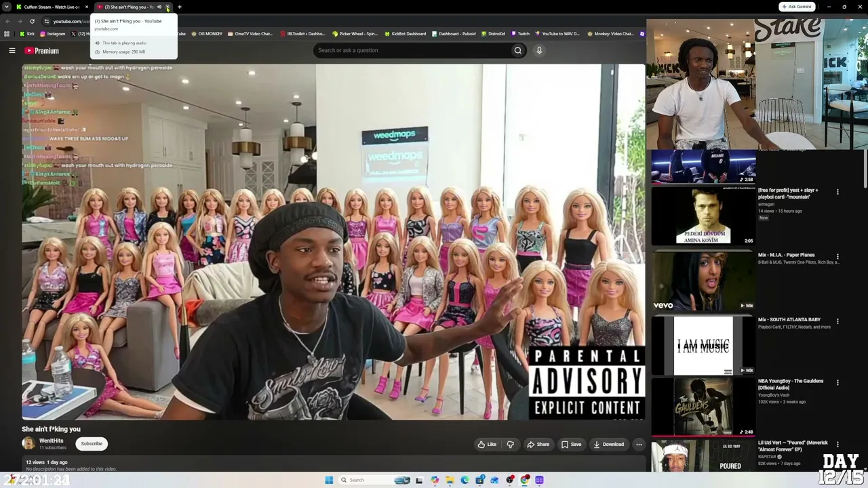Open NBA YoungBoy - The Gauldens title
This screenshot has width=868, height=488.
tap(791, 384)
